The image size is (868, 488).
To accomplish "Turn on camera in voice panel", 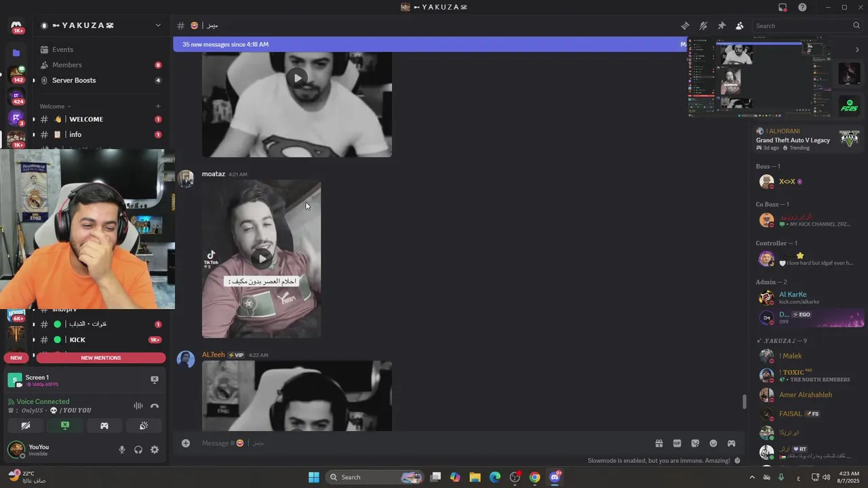I will tap(26, 426).
